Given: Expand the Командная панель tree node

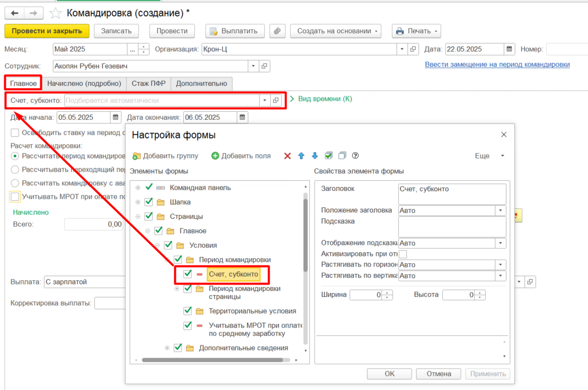Looking at the screenshot, I should 138,188.
